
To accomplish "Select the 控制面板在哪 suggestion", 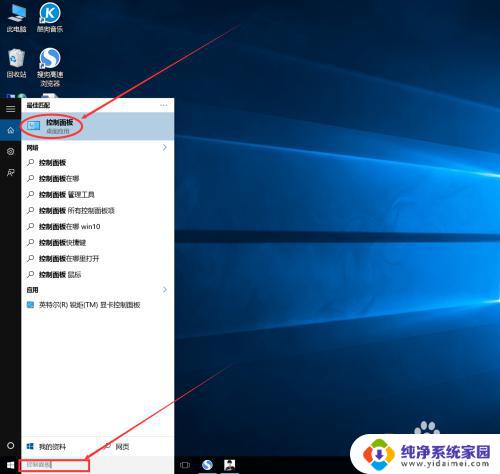I will point(98,179).
